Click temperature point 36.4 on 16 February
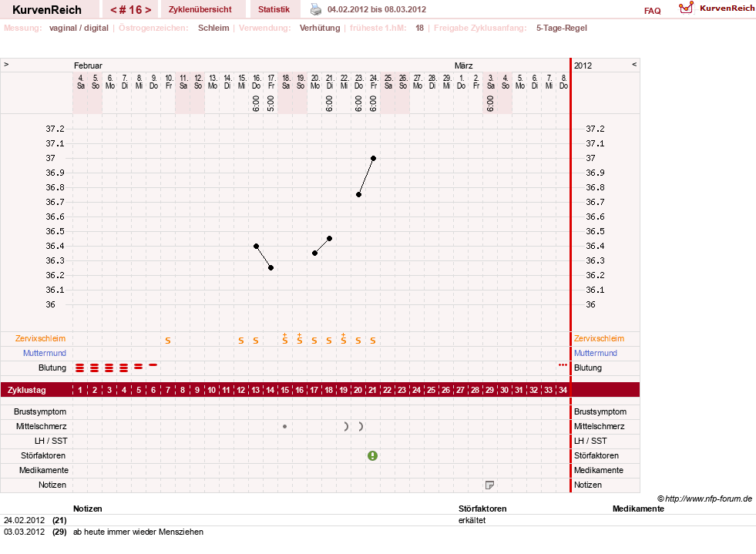The image size is (756, 554). (256, 246)
